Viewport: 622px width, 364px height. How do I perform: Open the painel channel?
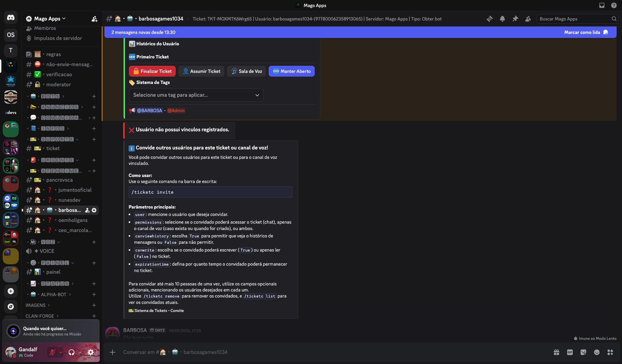tap(61, 272)
